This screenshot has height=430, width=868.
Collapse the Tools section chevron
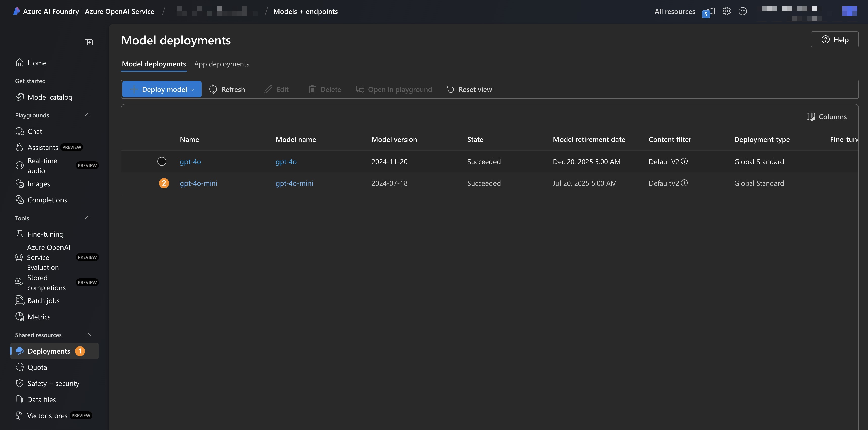tap(88, 218)
